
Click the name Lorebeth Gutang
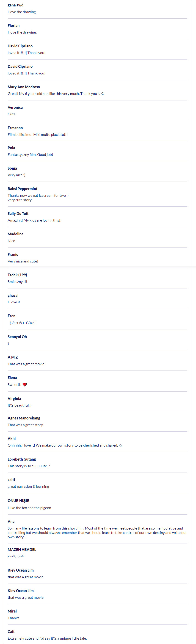(22, 459)
